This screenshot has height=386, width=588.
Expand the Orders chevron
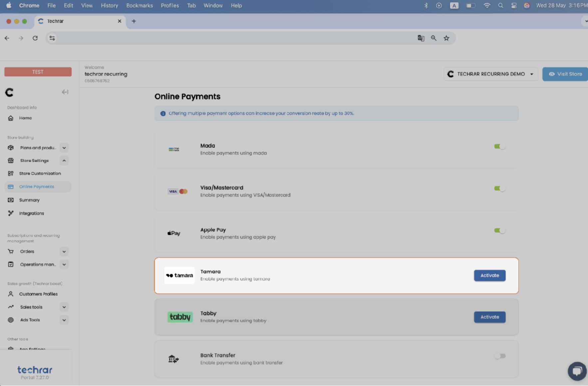pos(64,252)
